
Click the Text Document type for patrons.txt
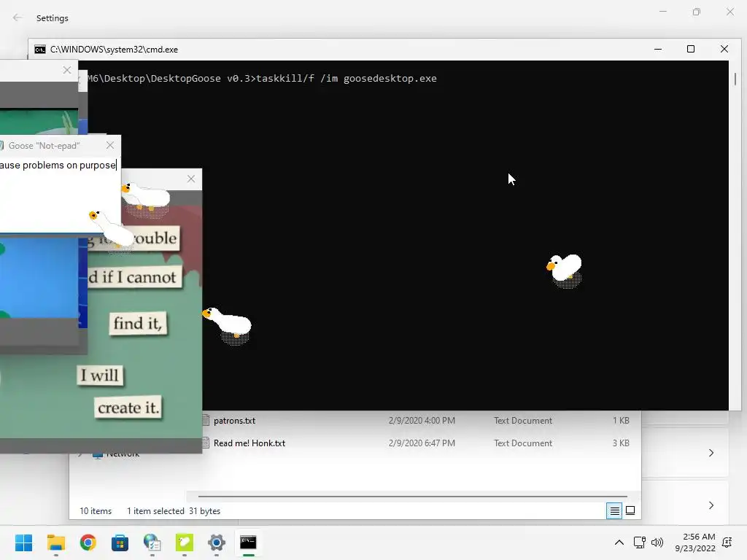(x=522, y=421)
